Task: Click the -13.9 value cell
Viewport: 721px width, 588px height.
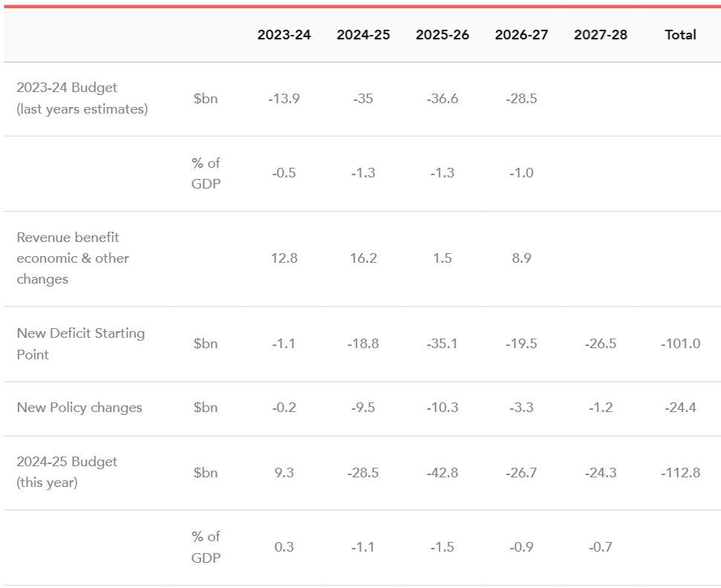Action: pyautogui.click(x=284, y=99)
